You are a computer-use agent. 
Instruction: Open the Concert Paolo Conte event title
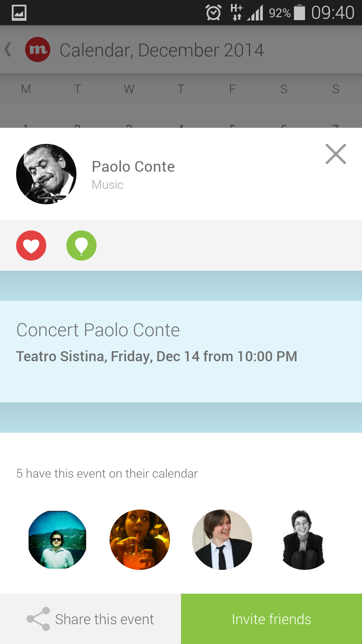click(x=98, y=330)
